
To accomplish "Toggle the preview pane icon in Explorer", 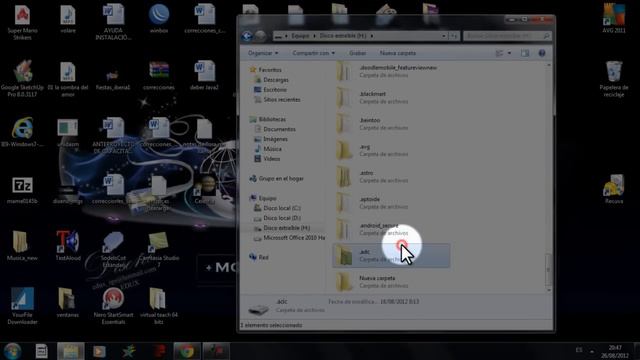I will tap(525, 53).
